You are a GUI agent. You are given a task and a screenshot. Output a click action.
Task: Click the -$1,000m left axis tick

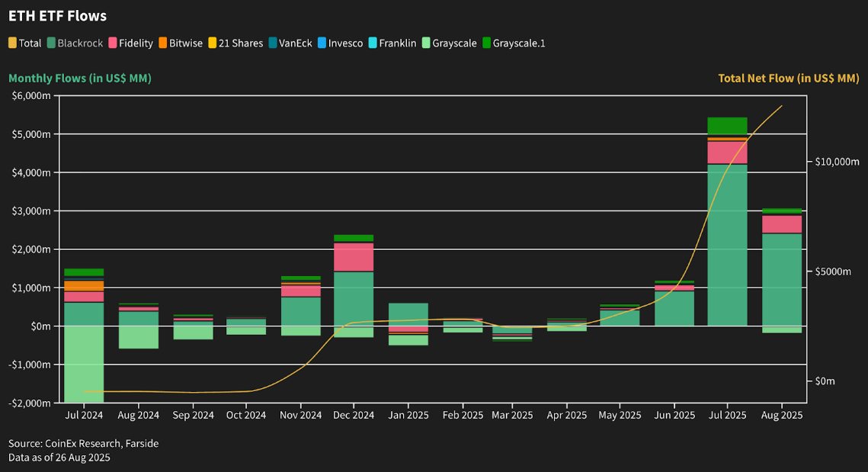[x=30, y=364]
